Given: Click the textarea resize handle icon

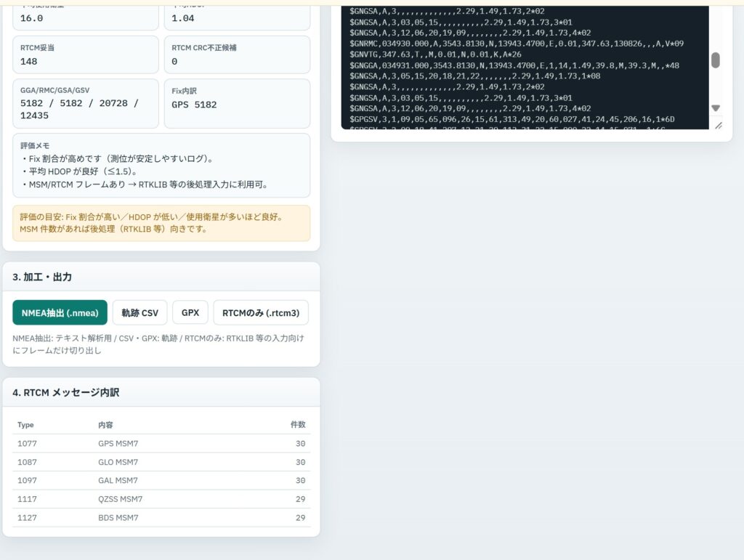Looking at the screenshot, I should pos(719,125).
